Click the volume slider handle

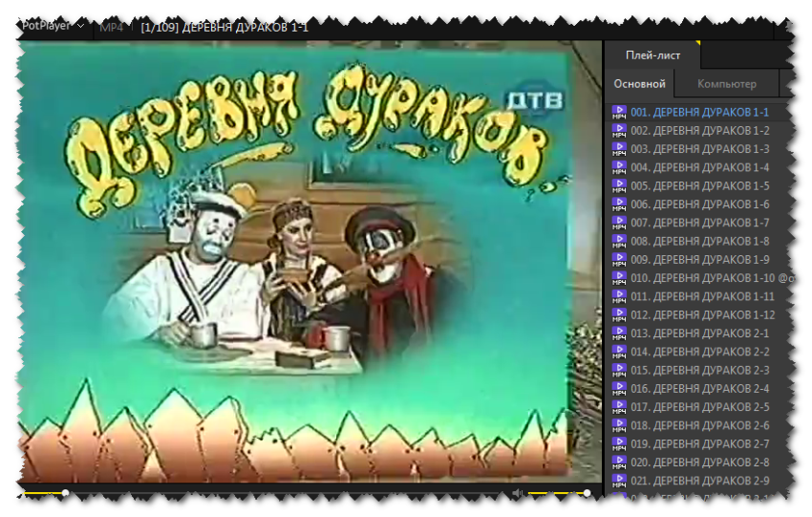587,493
